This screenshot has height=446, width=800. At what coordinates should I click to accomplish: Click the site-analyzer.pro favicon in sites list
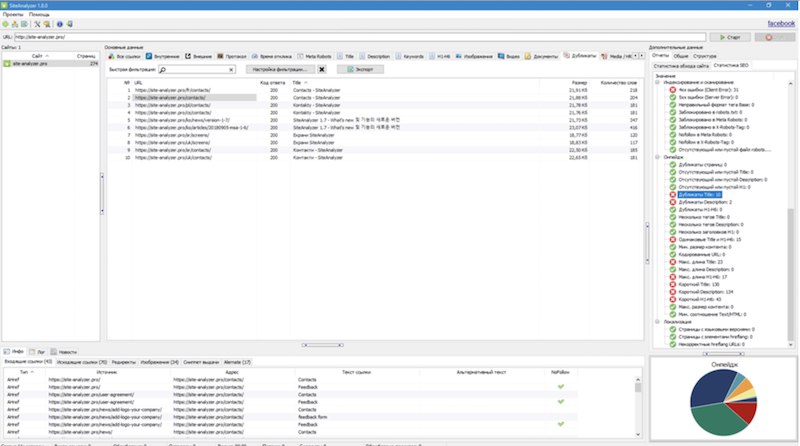7,64
